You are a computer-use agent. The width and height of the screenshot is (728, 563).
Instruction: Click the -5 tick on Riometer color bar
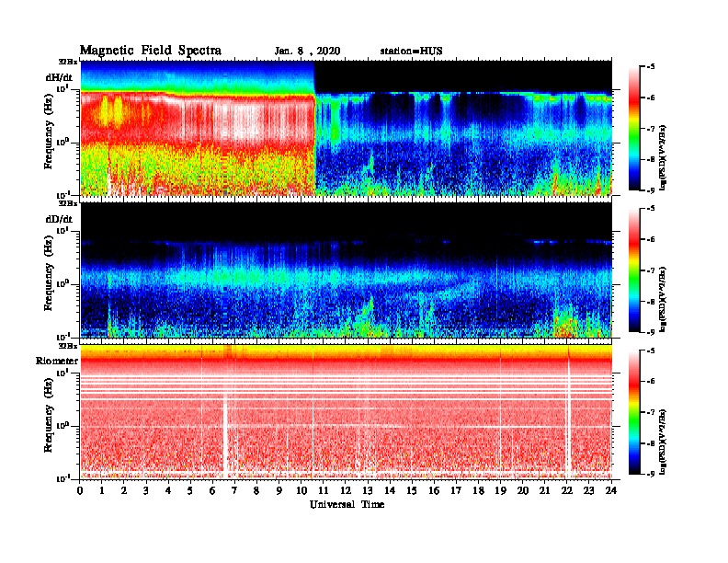click(x=651, y=350)
